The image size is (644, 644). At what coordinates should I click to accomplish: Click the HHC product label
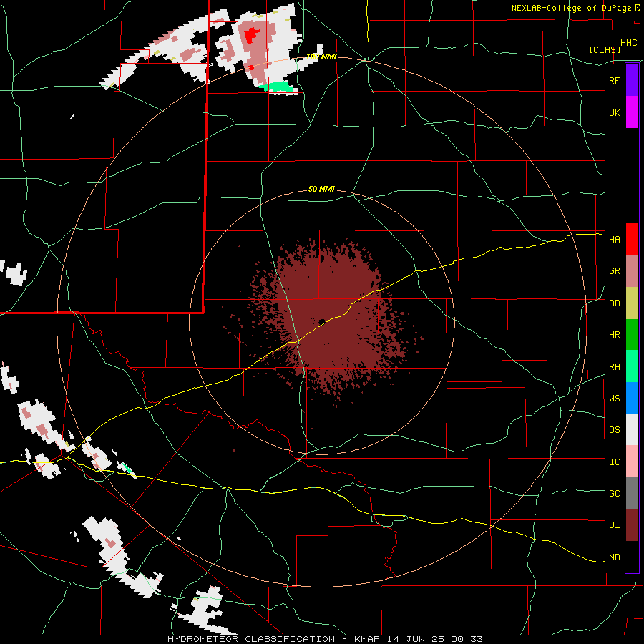point(628,43)
